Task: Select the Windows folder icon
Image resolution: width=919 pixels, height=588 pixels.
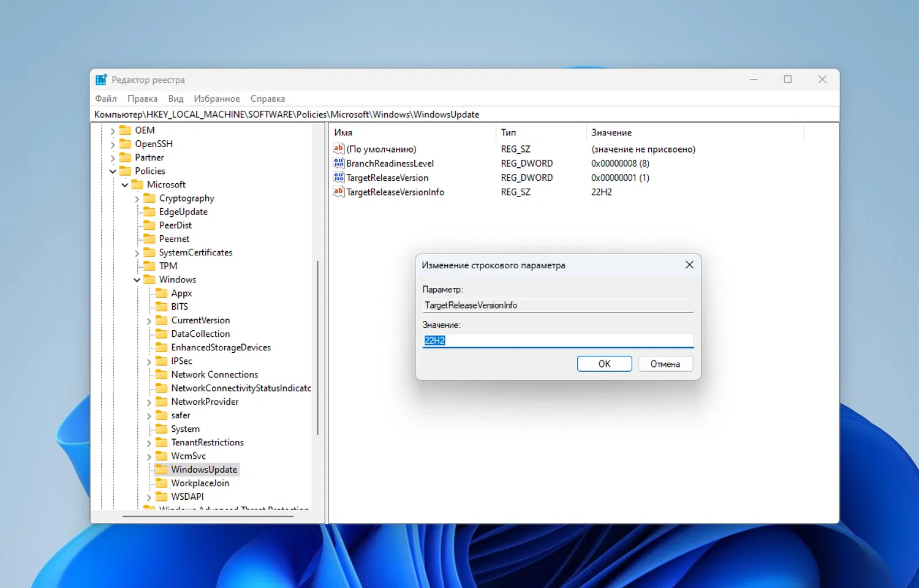Action: [149, 279]
